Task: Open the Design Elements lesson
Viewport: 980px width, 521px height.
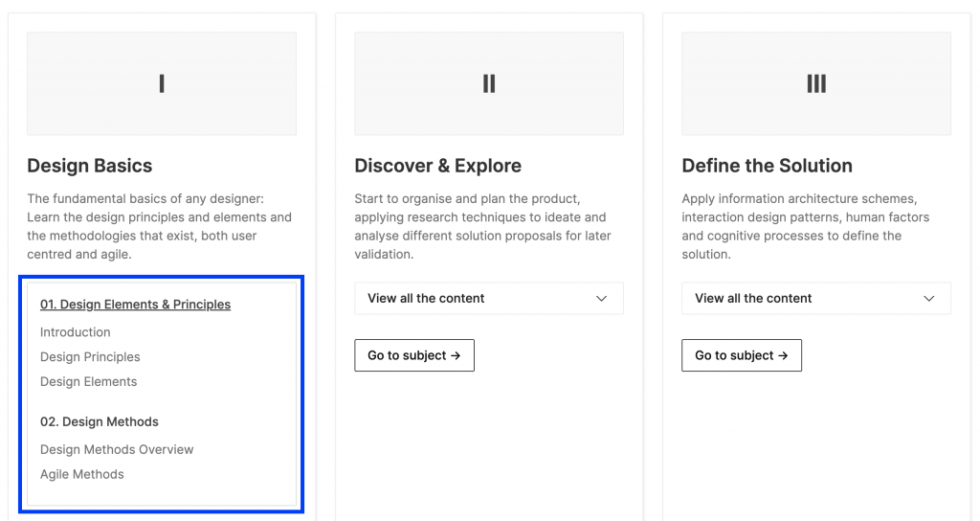Action: click(x=88, y=381)
